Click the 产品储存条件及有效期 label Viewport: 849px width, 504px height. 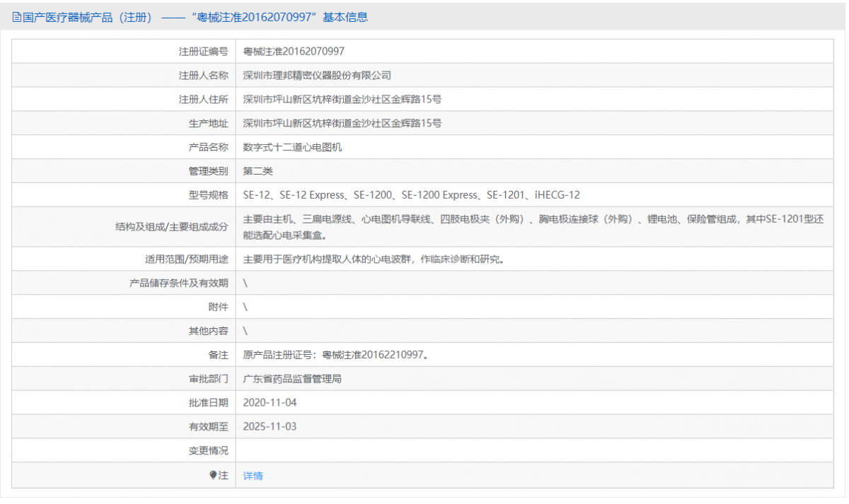coord(178,283)
